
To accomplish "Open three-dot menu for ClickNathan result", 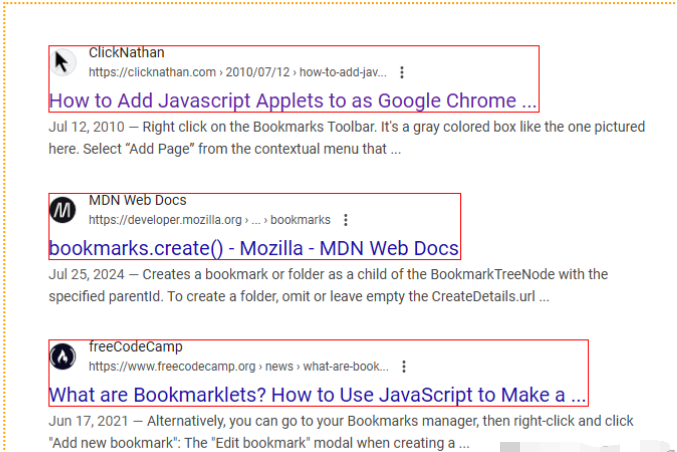I will 402,73.
